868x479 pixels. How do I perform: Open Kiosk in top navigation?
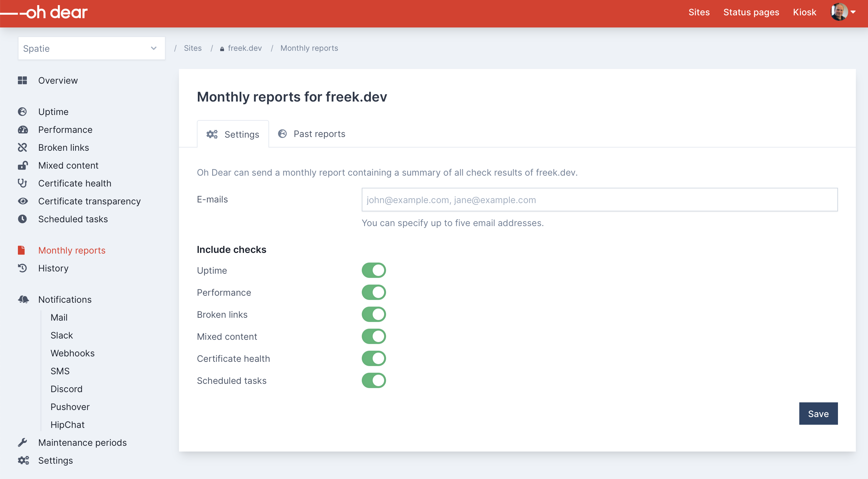804,12
